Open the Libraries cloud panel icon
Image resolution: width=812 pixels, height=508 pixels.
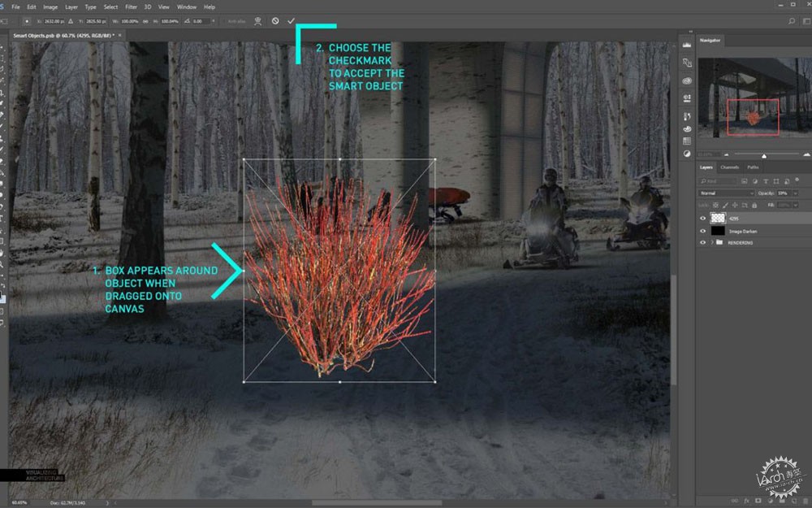point(687,80)
